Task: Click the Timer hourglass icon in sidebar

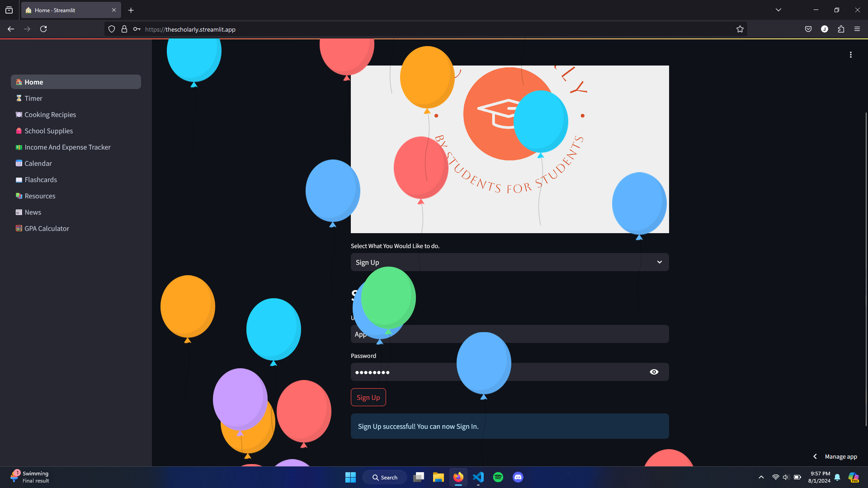Action: tap(19, 98)
